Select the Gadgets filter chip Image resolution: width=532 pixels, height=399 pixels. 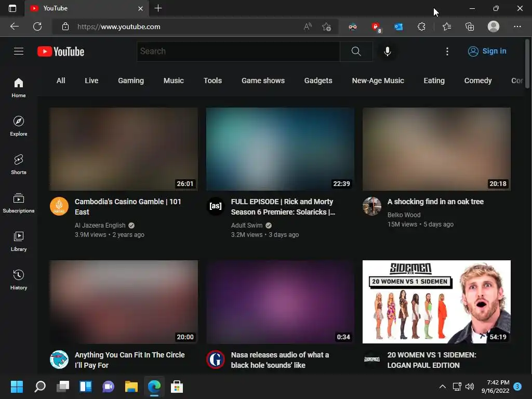point(318,81)
